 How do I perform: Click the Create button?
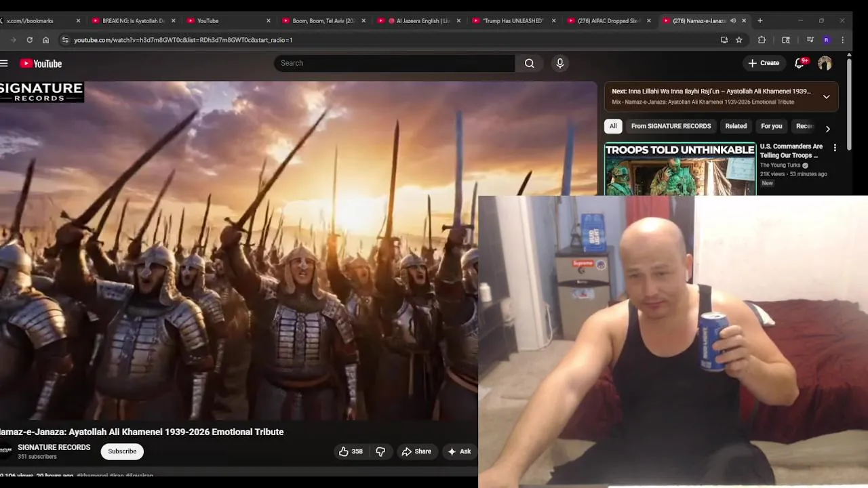click(x=764, y=63)
